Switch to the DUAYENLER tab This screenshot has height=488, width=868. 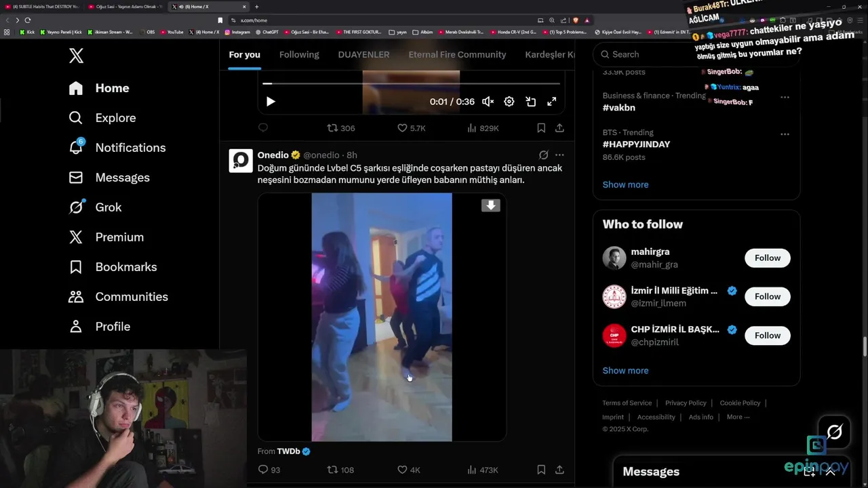coord(363,54)
